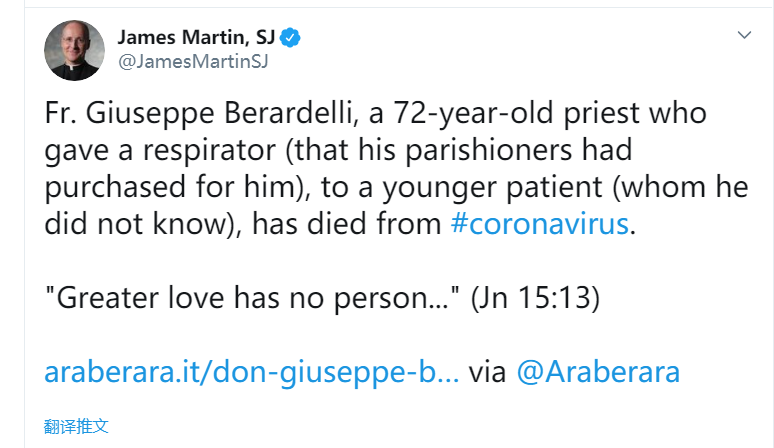774x448 pixels.
Task: Open the araberara.it article link
Action: 252,372
